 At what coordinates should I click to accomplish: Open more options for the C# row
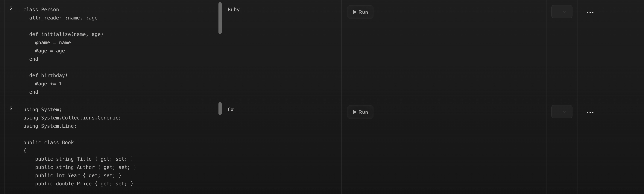click(x=590, y=112)
